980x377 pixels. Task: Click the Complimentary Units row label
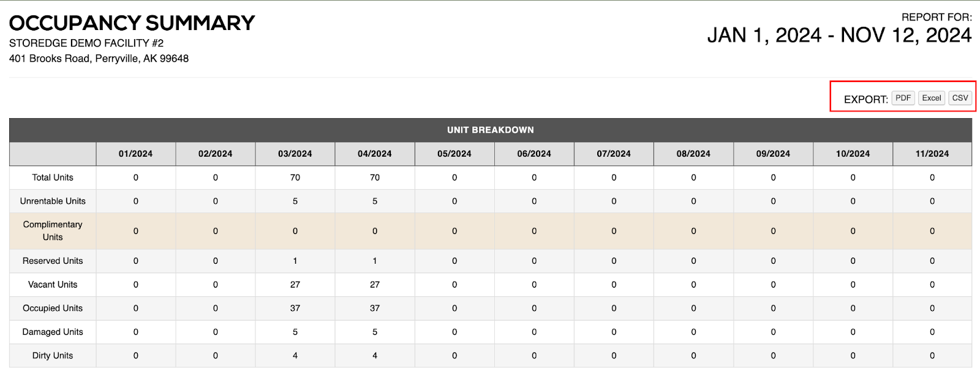click(53, 231)
